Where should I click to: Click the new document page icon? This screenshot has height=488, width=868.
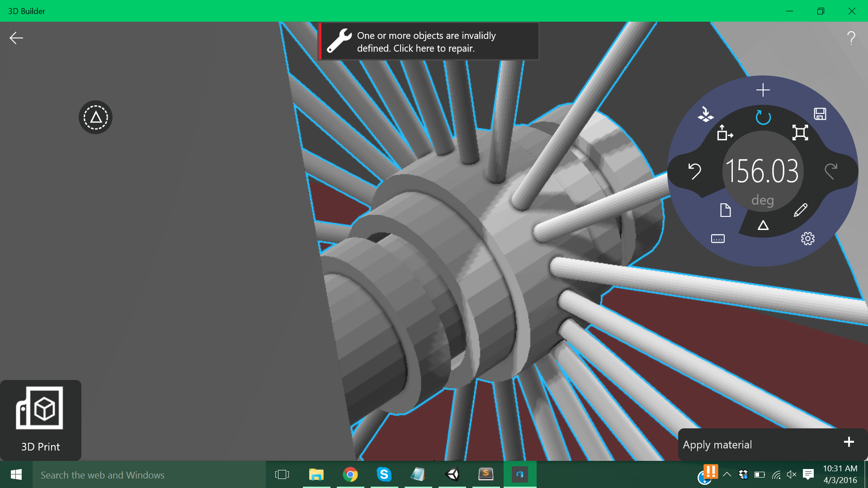pos(725,210)
